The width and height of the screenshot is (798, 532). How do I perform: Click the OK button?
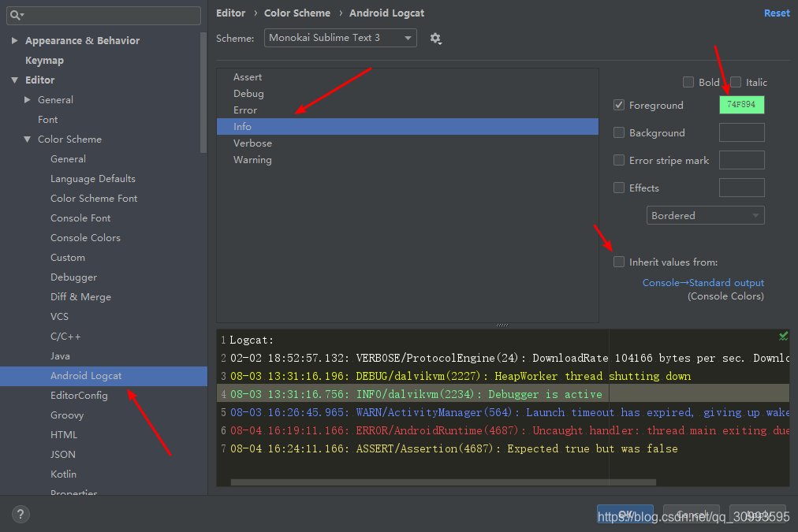[625, 514]
